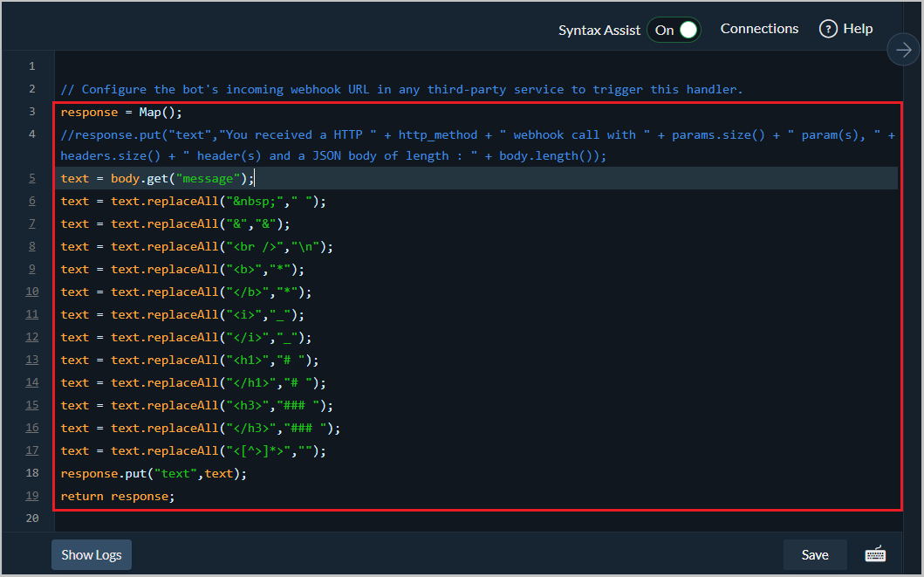The width and height of the screenshot is (924, 577).
Task: Save the handler code
Action: click(x=814, y=554)
